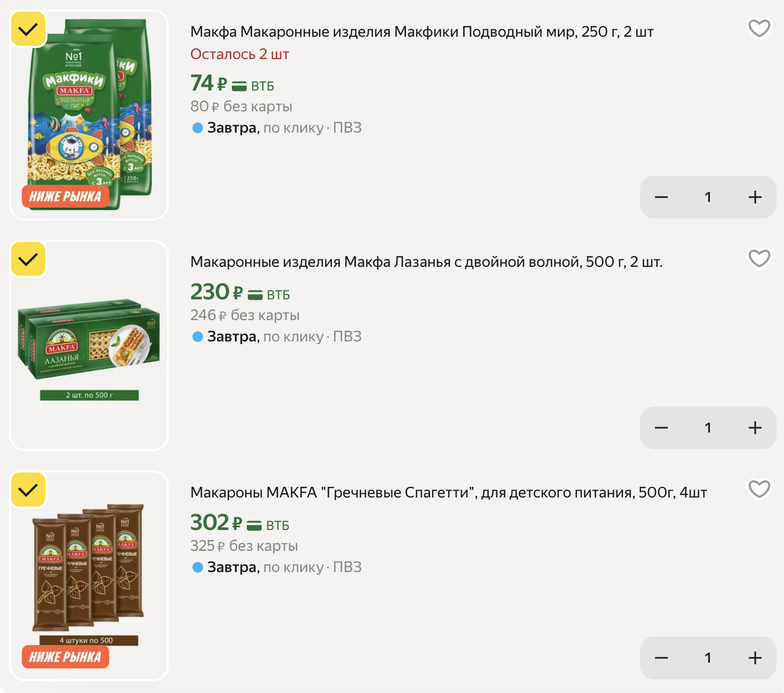Click quantity value of Макфа Лазанья
This screenshot has width=784, height=693.
(708, 428)
